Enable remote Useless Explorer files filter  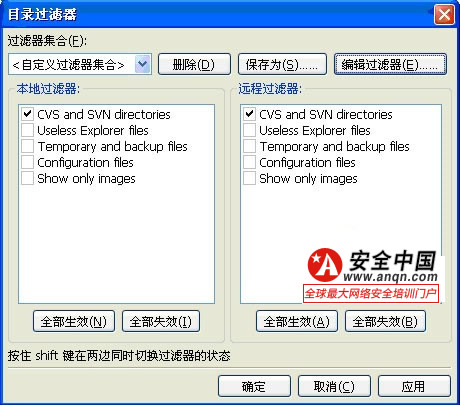coord(249,130)
